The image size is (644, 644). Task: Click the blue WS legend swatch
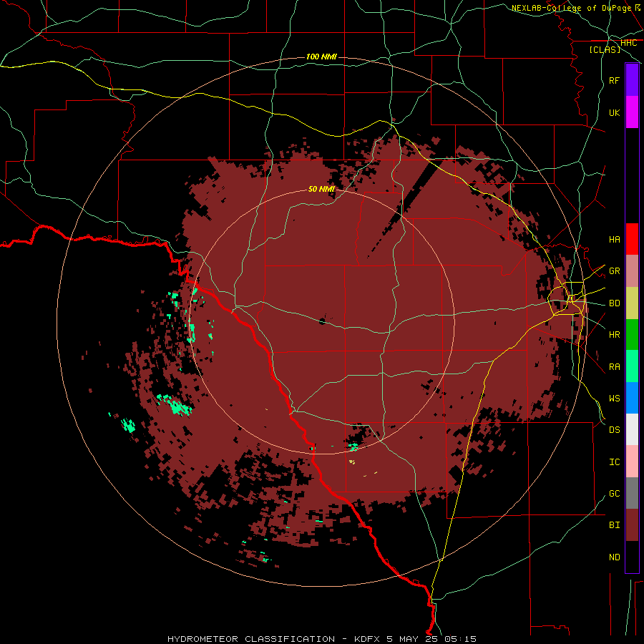click(632, 398)
